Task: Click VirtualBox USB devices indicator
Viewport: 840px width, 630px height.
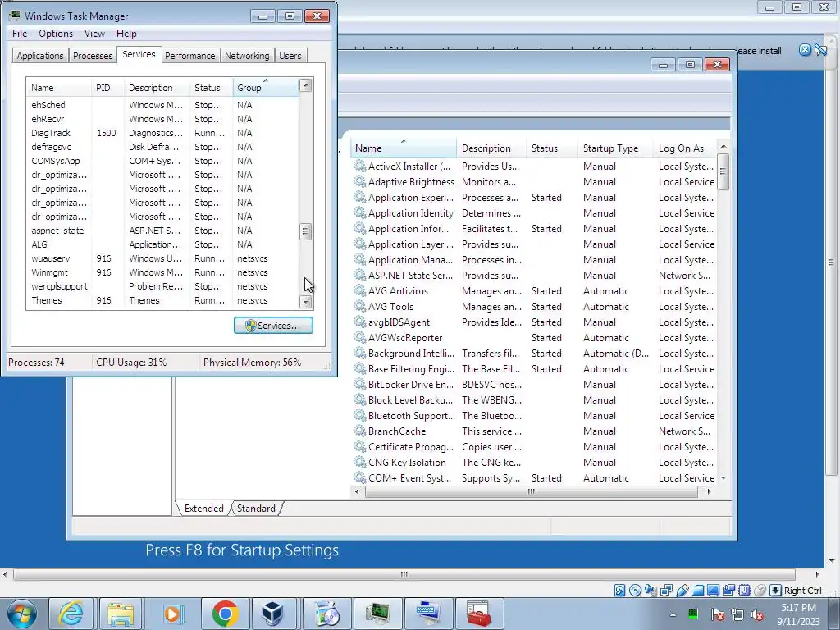Action: (x=682, y=591)
